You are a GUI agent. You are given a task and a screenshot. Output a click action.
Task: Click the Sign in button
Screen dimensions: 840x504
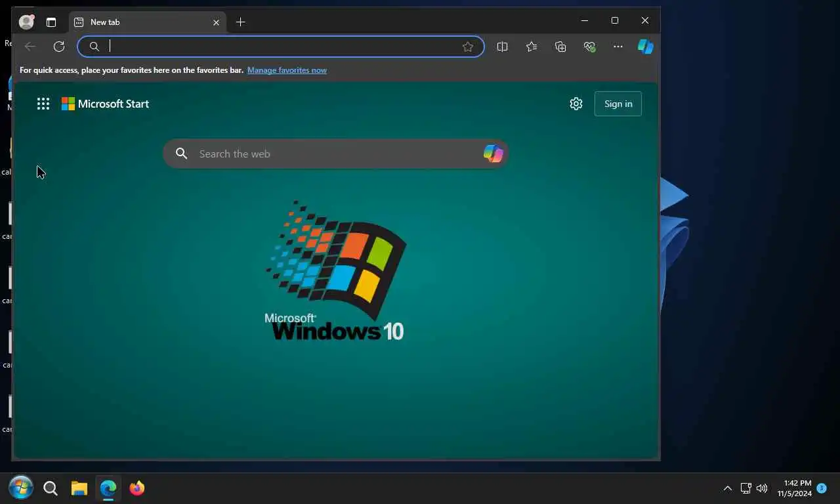[x=618, y=104]
